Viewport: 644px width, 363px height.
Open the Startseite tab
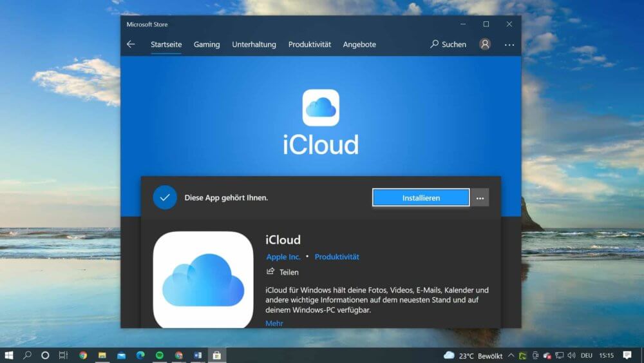pos(166,44)
